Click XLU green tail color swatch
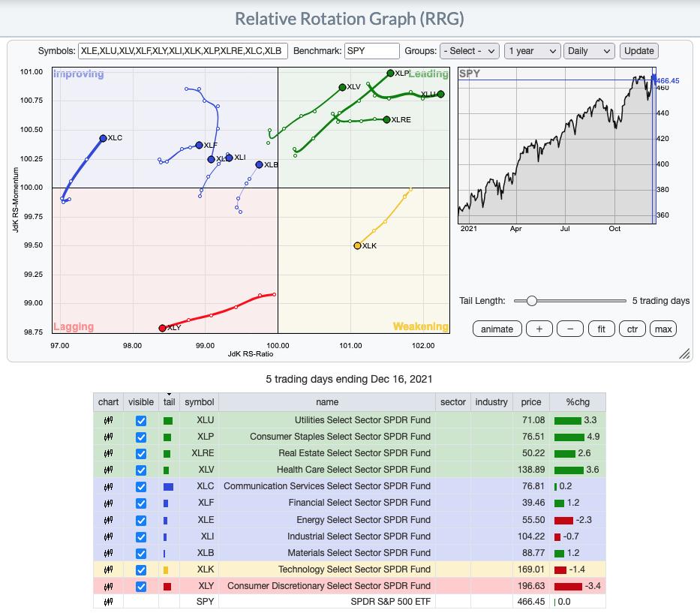This screenshot has width=700, height=613. pos(168,421)
